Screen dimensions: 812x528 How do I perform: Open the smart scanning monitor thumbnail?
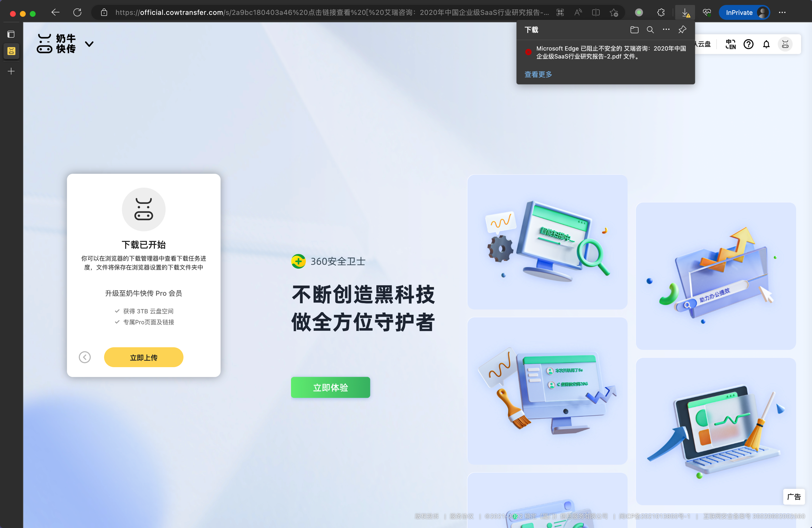547,242
